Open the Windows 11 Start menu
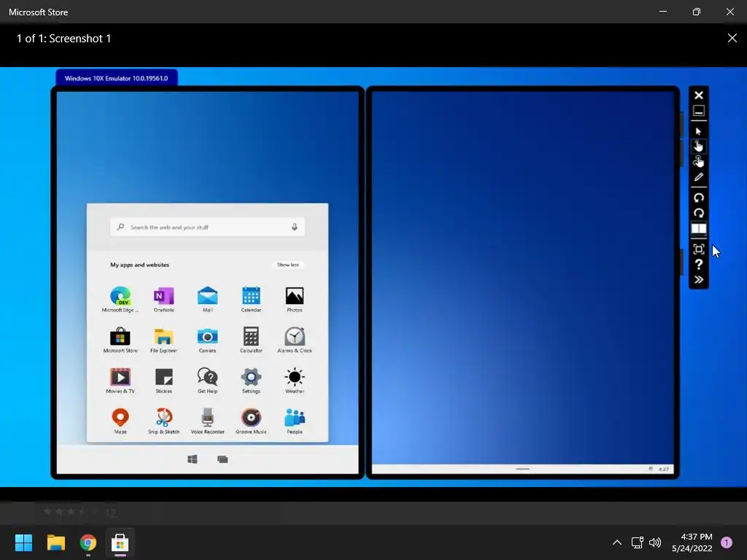The width and height of the screenshot is (747, 560). click(x=23, y=542)
